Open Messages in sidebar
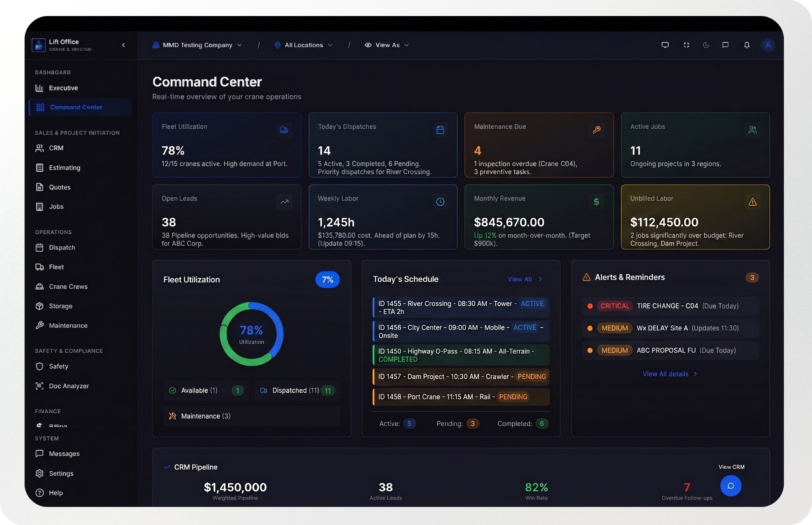812x525 pixels. (x=80, y=454)
